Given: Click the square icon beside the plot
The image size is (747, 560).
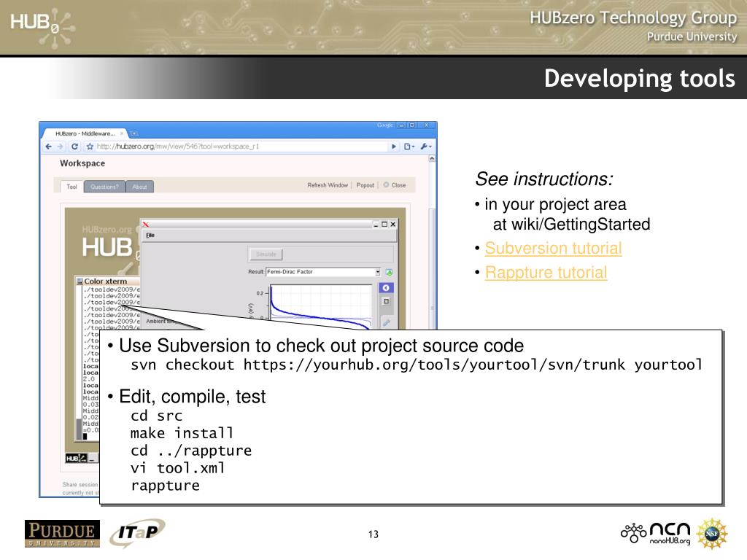Looking at the screenshot, I should click(386, 301).
